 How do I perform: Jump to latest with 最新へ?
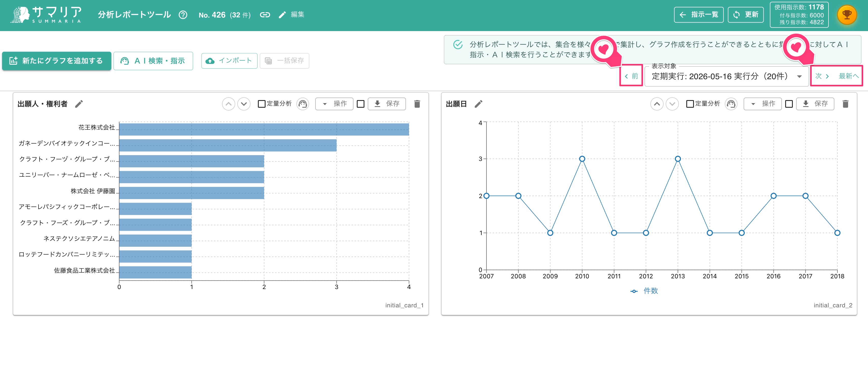[848, 76]
